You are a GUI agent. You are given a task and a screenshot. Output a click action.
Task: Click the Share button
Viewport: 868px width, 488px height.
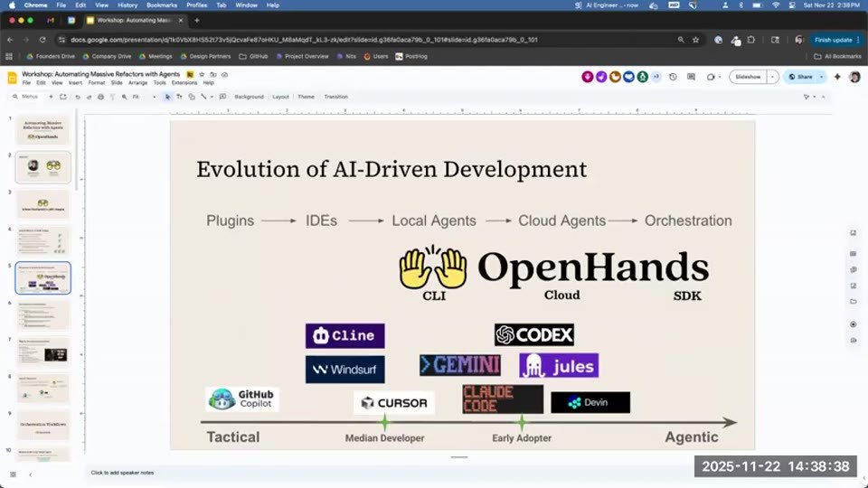(x=800, y=77)
